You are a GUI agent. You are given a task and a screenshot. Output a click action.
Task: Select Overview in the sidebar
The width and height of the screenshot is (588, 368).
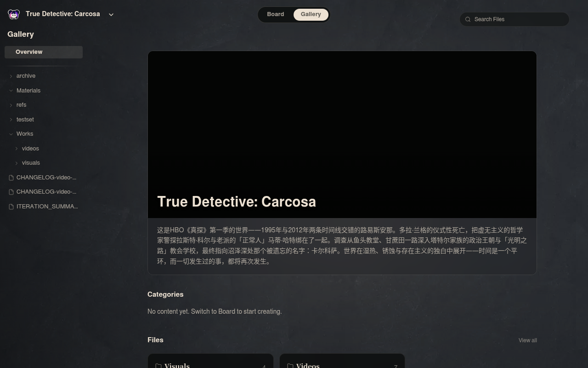[44, 52]
